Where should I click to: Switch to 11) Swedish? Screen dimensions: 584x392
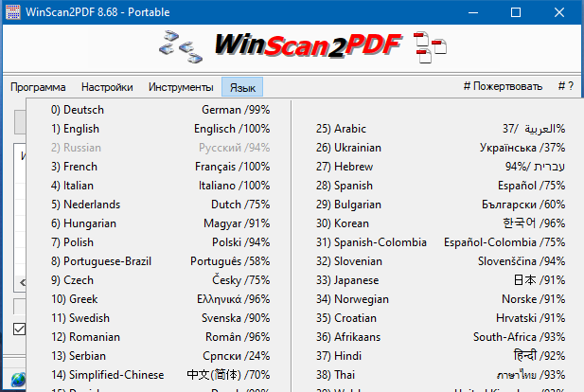[x=160, y=318]
